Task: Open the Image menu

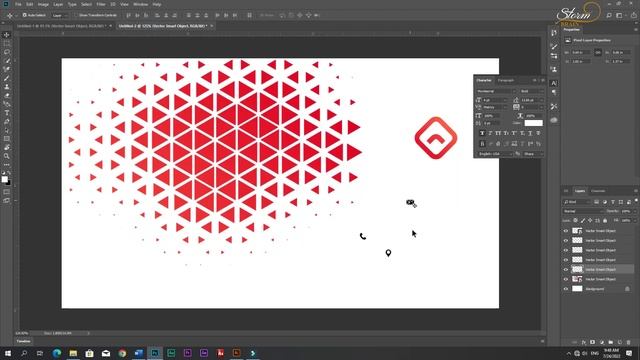Action: point(43,4)
